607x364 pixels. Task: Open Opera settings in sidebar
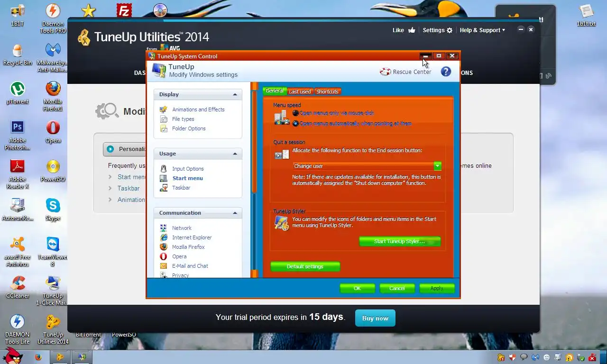[x=179, y=256]
